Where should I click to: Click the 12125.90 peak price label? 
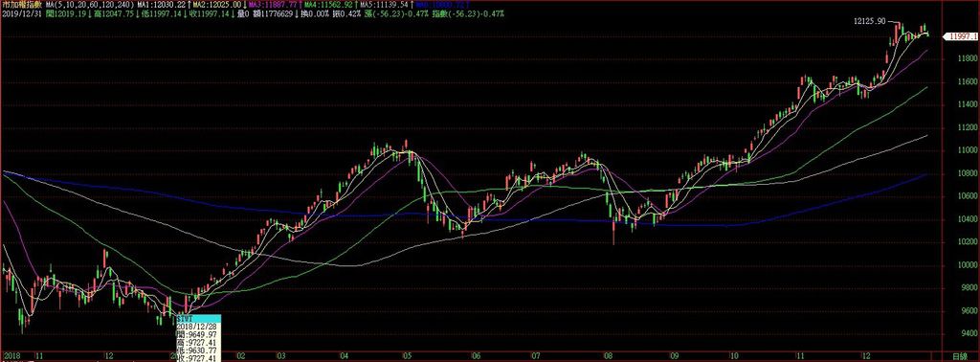869,21
